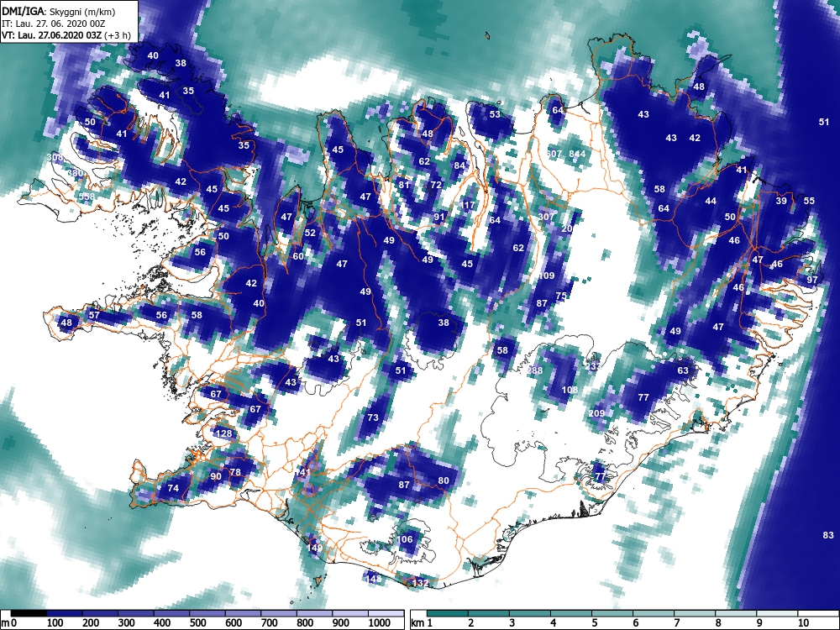Click the visibility value '80' on the map
The image size is (840, 630).
(443, 480)
